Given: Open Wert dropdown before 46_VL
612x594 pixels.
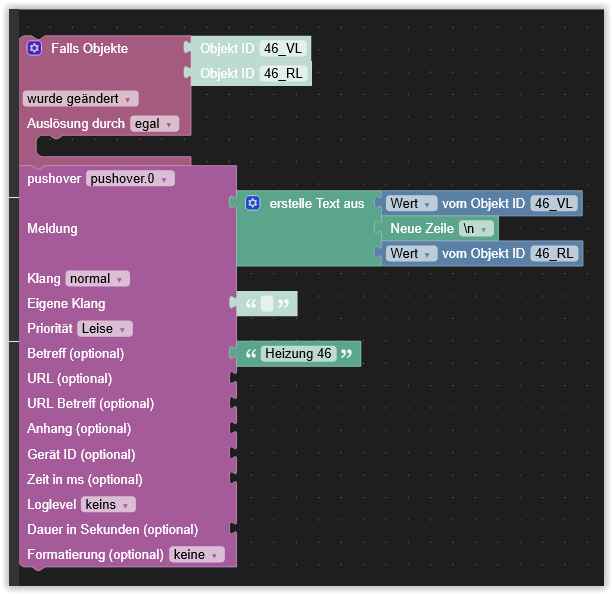Looking at the screenshot, I should pos(412,203).
